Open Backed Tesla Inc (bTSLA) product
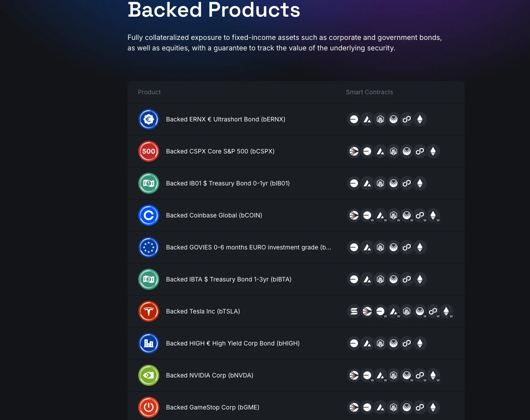Image resolution: width=530 pixels, height=420 pixels. (203, 311)
